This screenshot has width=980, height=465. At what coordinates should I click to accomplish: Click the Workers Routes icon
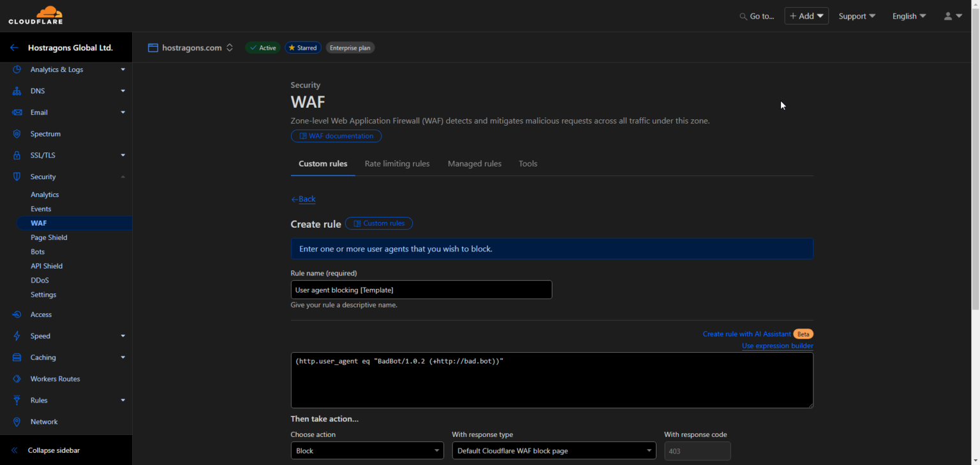17,379
